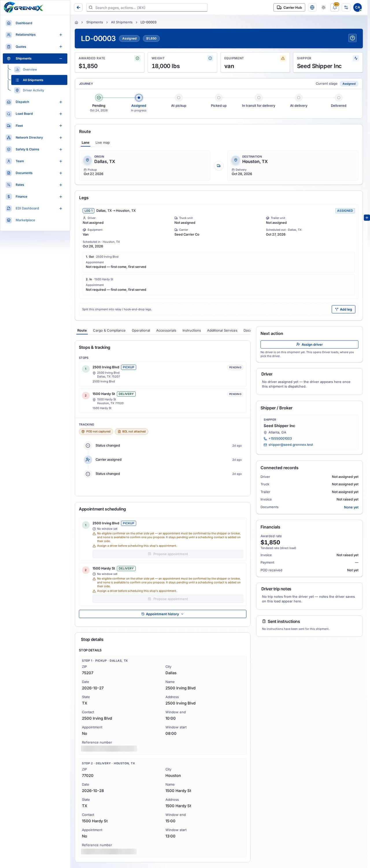Click the Shipper activity pulse icon

(356, 58)
